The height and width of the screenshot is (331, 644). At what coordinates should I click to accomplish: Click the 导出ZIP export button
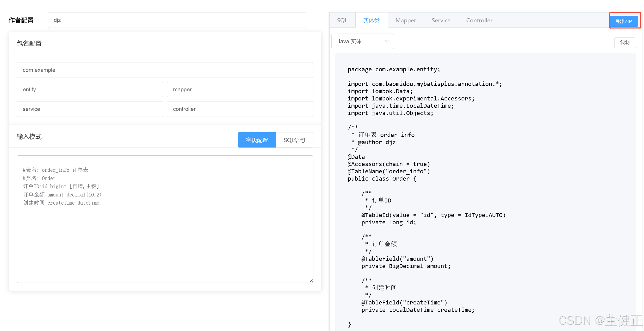coord(623,21)
